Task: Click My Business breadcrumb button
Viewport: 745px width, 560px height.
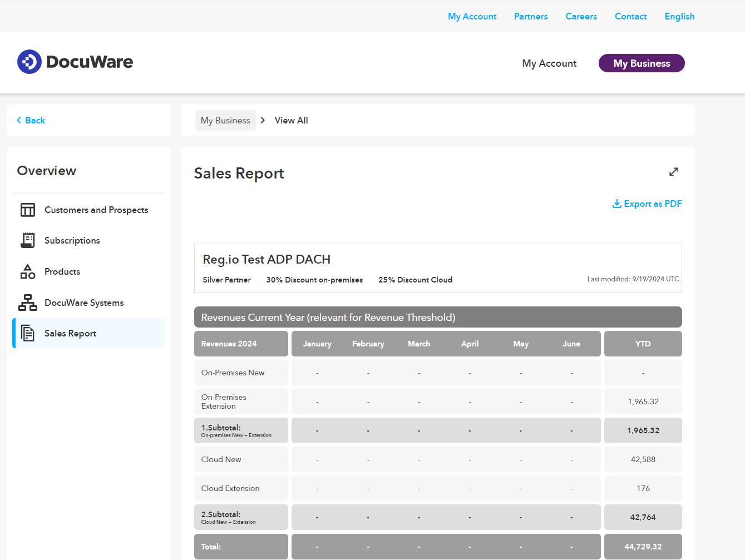Action: pos(225,120)
